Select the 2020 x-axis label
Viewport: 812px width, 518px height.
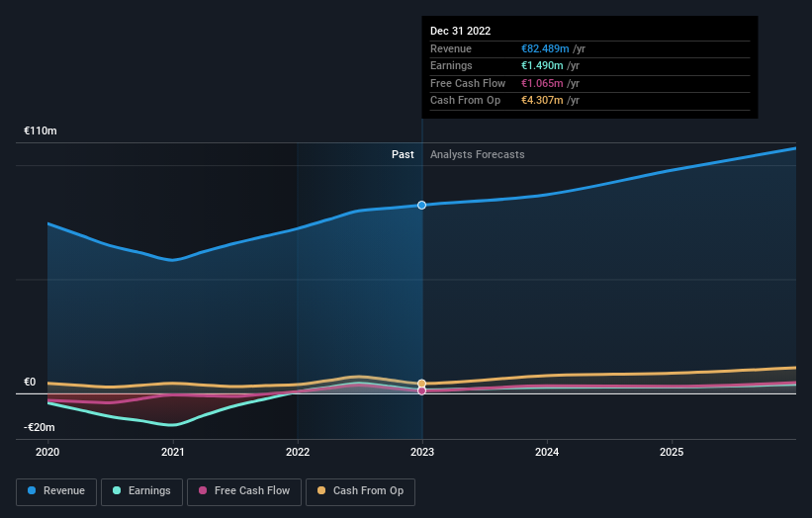coord(47,452)
